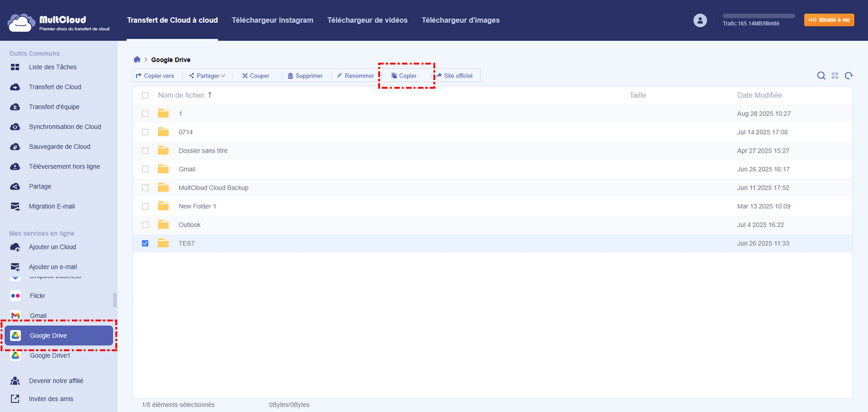This screenshot has width=868, height=412.
Task: Click the Partage sidebar icon
Action: pyautogui.click(x=15, y=186)
